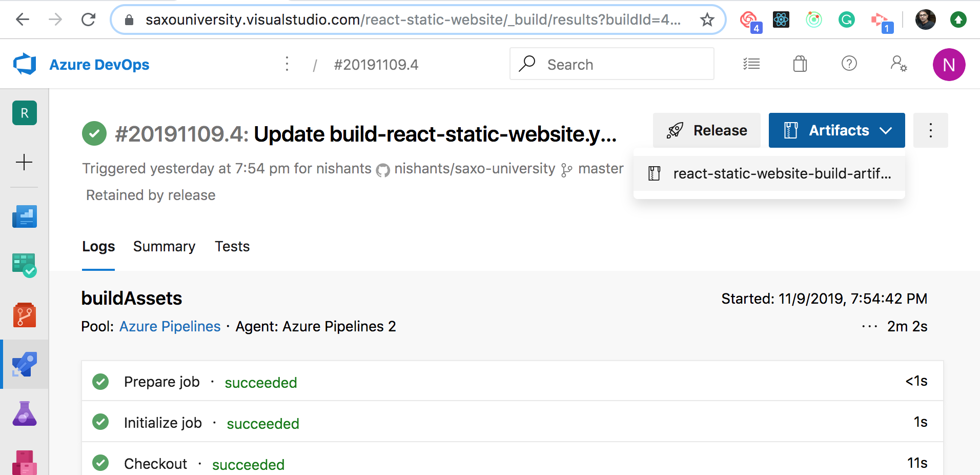Click the master branch link
Image resolution: width=980 pixels, height=475 pixels.
point(601,169)
